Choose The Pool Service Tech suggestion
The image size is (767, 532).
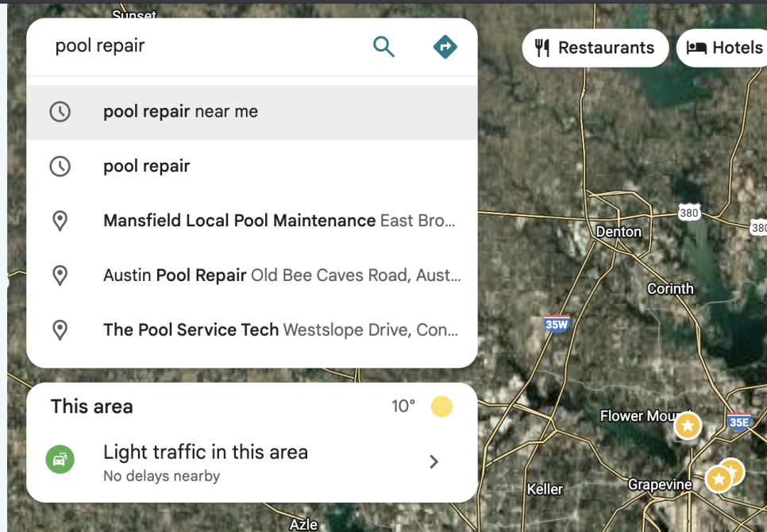pos(191,330)
